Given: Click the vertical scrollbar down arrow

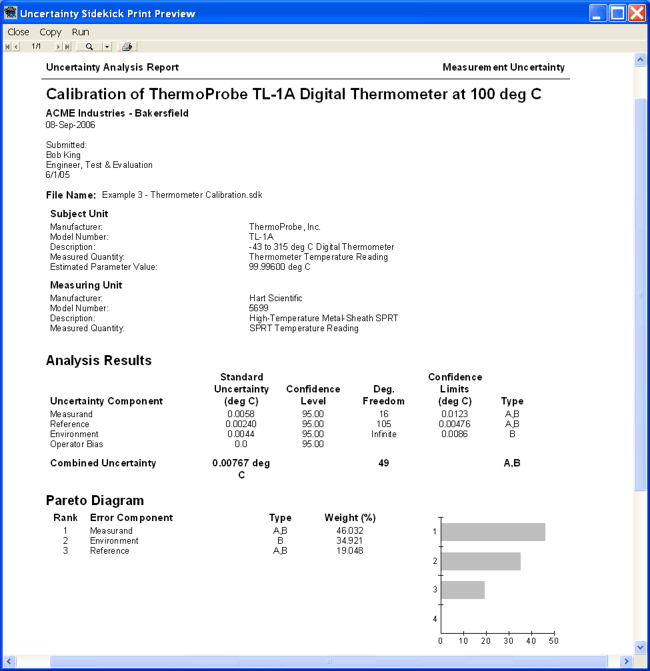Looking at the screenshot, I should click(x=640, y=647).
